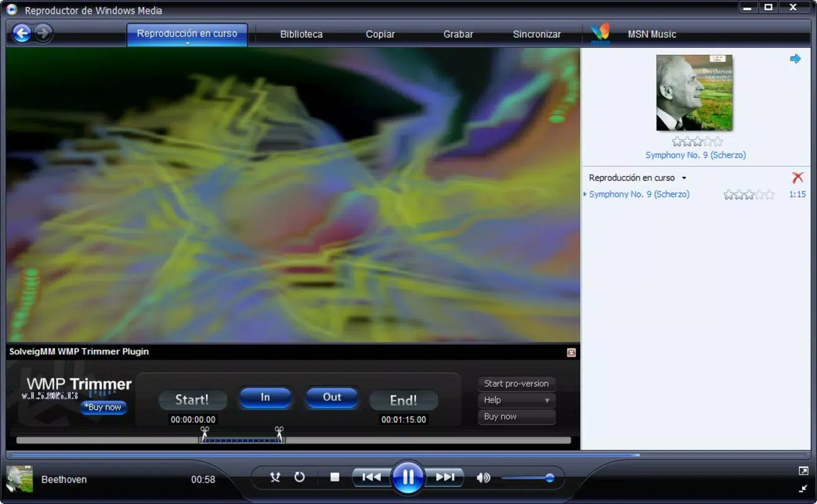Expand arrow under Reproducción en curso tab
Screen dimensions: 817x504
coord(187,43)
